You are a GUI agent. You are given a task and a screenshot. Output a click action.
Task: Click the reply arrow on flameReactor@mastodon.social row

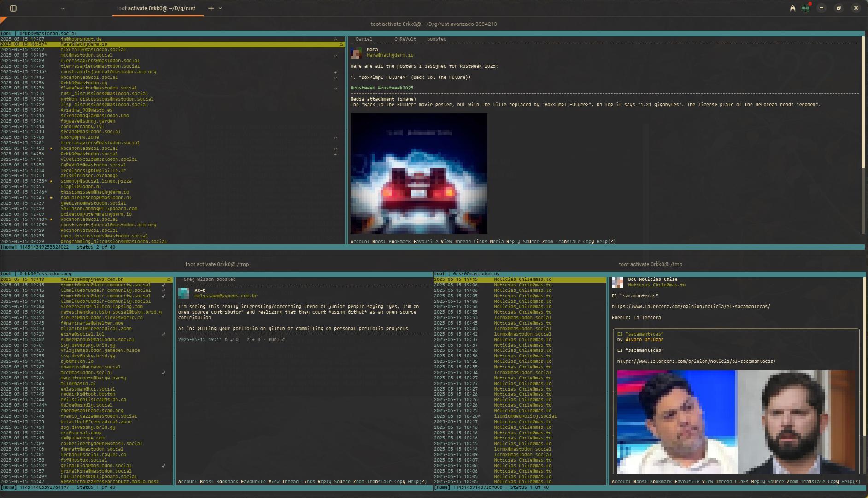(335, 88)
